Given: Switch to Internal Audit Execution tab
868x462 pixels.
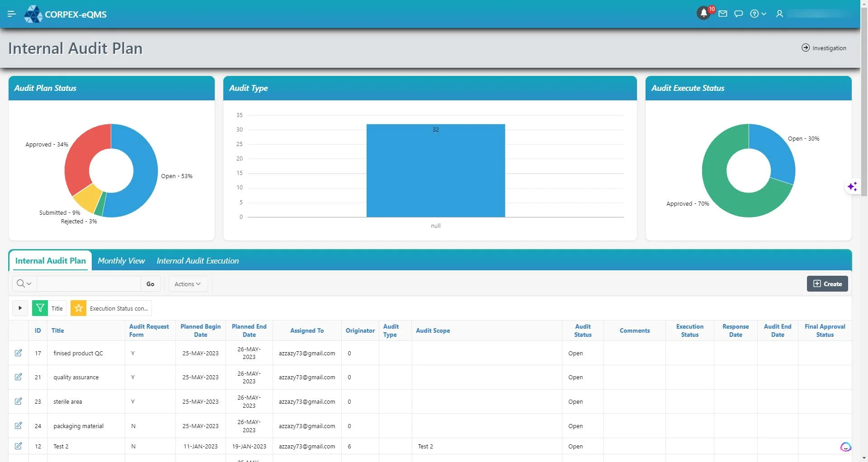Looking at the screenshot, I should (198, 261).
